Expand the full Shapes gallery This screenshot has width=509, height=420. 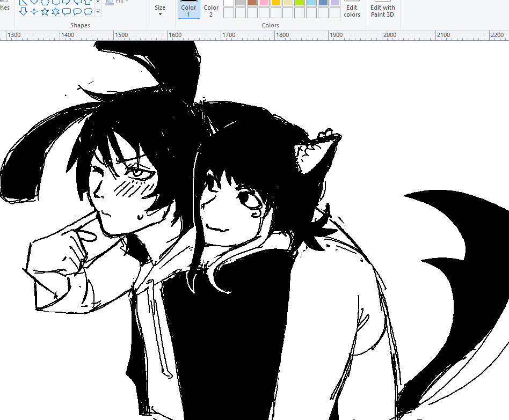click(98, 12)
